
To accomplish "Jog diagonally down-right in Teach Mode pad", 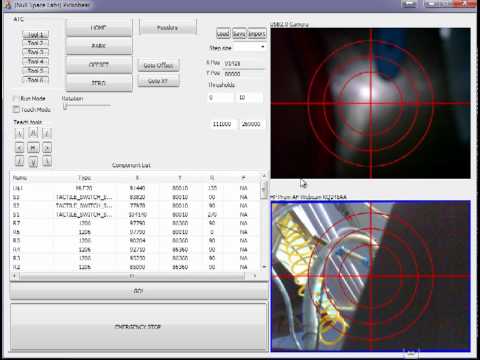I will [x=47, y=162].
